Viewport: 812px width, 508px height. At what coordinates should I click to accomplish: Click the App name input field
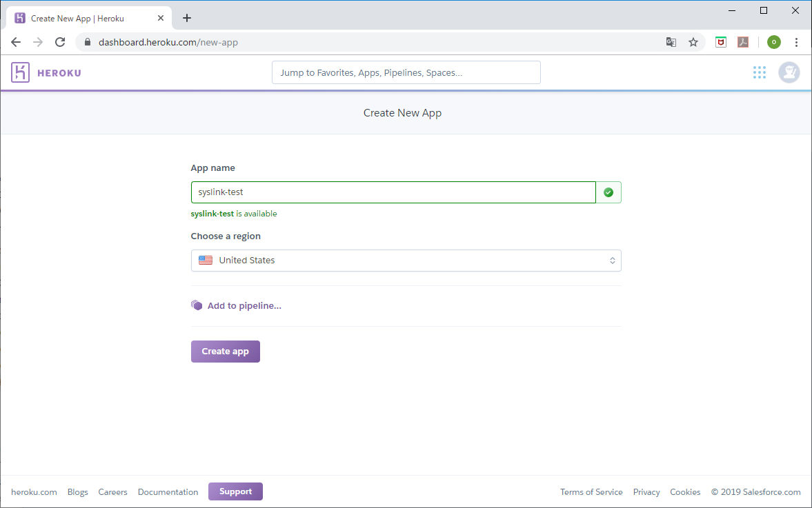click(393, 192)
